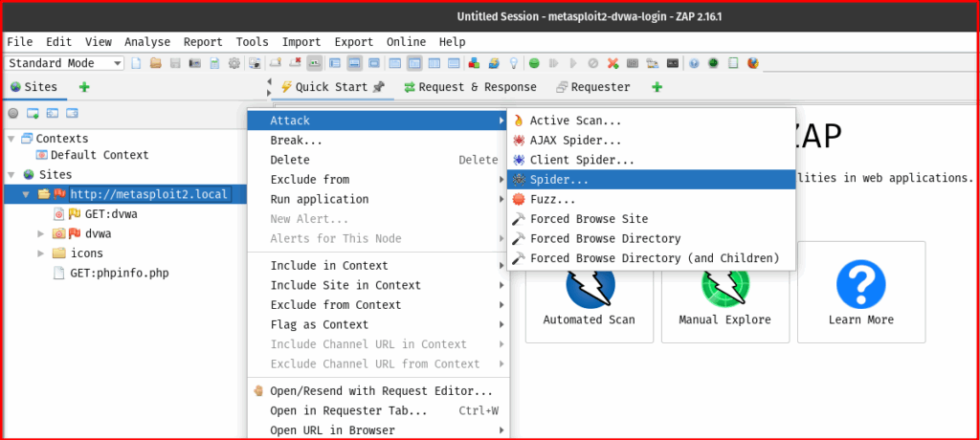Toggle the expand Sites tabs layout icon

click(334, 63)
